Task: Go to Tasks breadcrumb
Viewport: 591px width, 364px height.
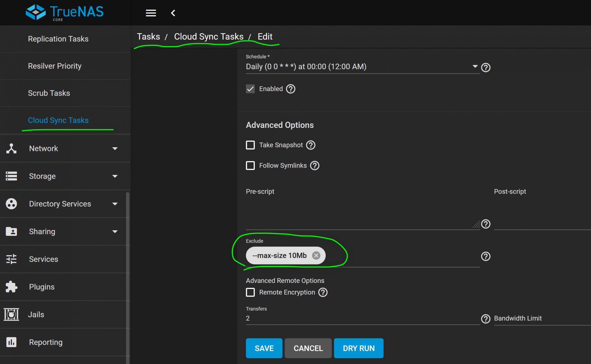Action: point(148,37)
